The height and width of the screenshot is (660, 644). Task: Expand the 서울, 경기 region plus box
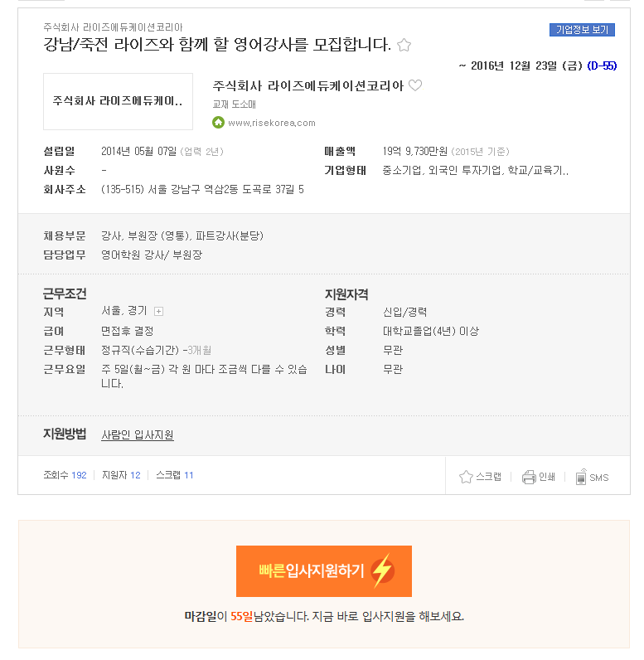tap(158, 312)
